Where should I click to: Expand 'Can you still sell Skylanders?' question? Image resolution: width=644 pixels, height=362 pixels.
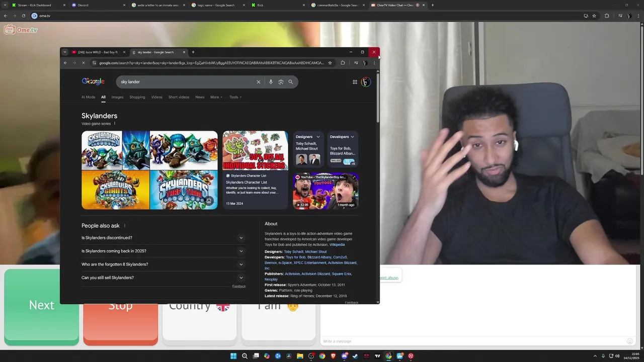coord(164,278)
